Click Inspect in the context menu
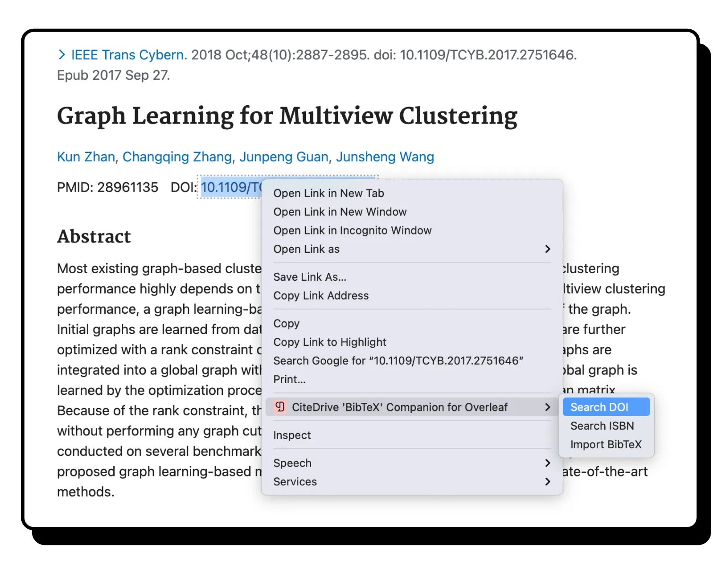The height and width of the screenshot is (568, 728). (x=292, y=435)
